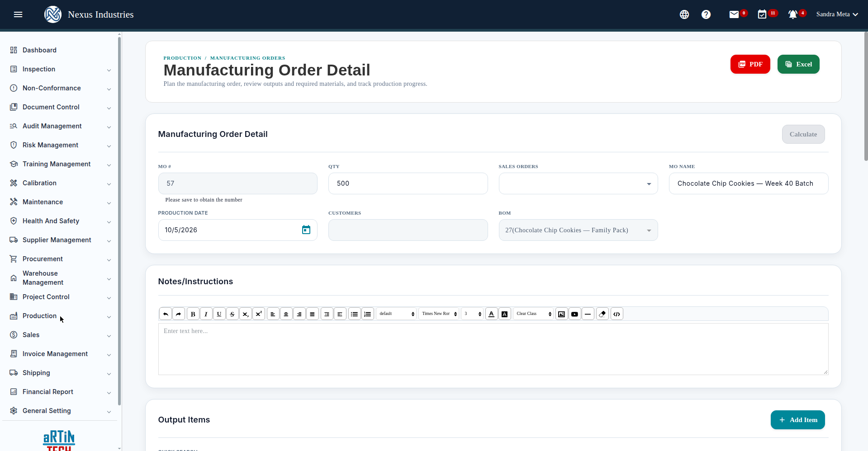Open the help question mark icon
868x451 pixels.
[x=706, y=14]
